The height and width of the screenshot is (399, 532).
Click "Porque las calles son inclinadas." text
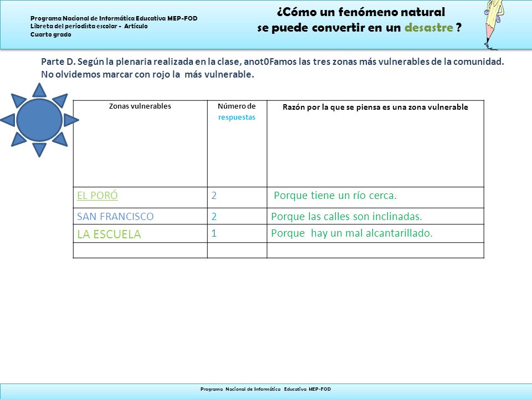click(346, 217)
